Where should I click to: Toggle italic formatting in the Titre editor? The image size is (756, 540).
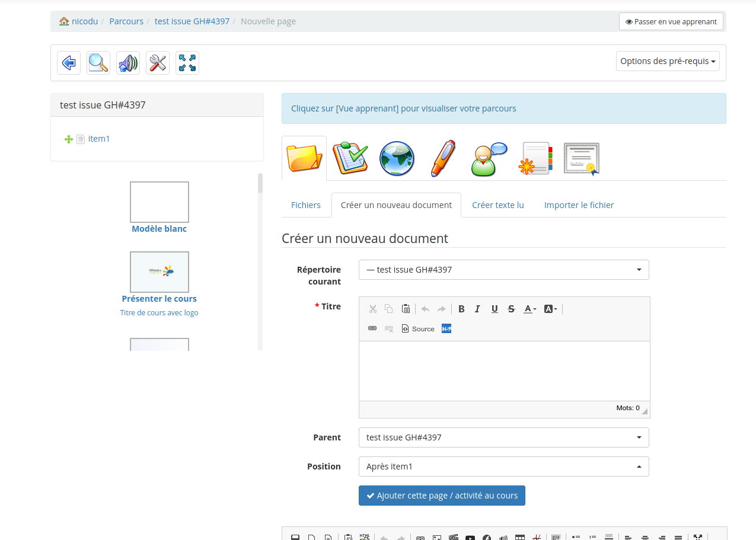point(477,309)
